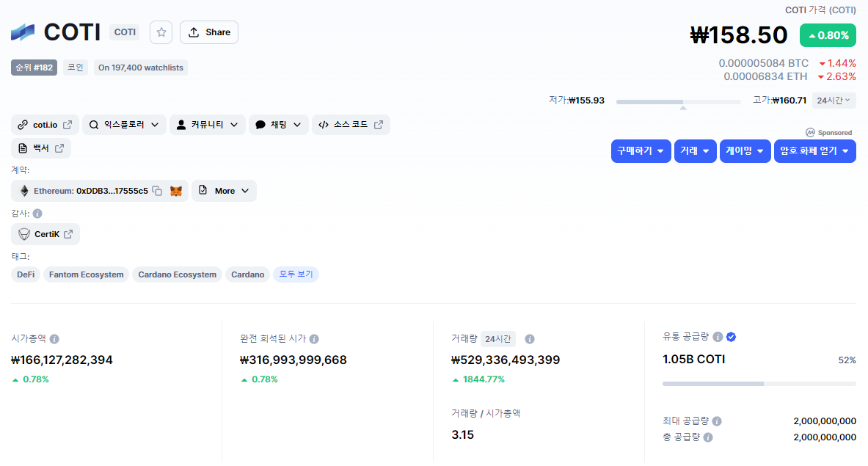
Task: Click info icon next to 감사
Action: (x=37, y=214)
